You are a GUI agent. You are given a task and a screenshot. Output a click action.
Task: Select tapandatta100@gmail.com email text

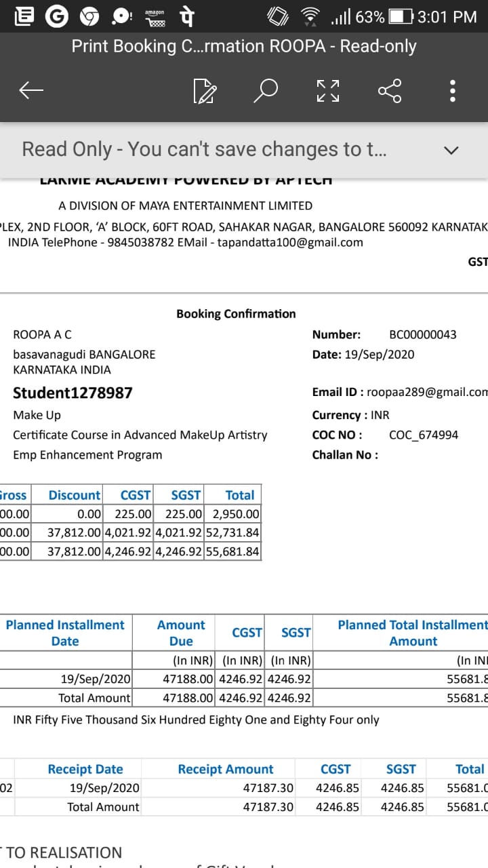290,242
